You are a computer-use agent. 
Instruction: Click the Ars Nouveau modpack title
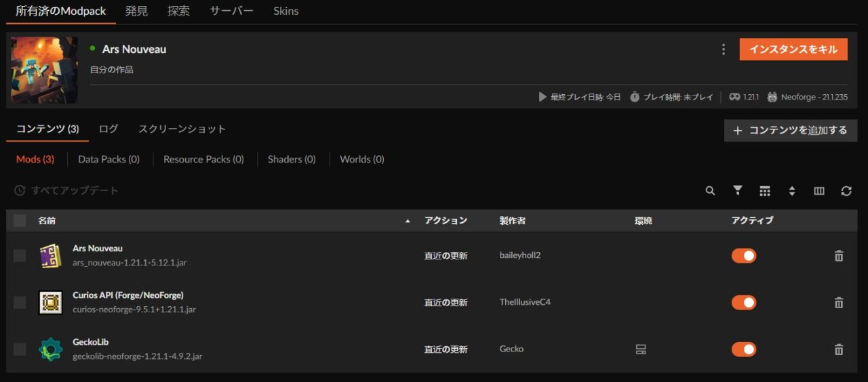(x=134, y=49)
